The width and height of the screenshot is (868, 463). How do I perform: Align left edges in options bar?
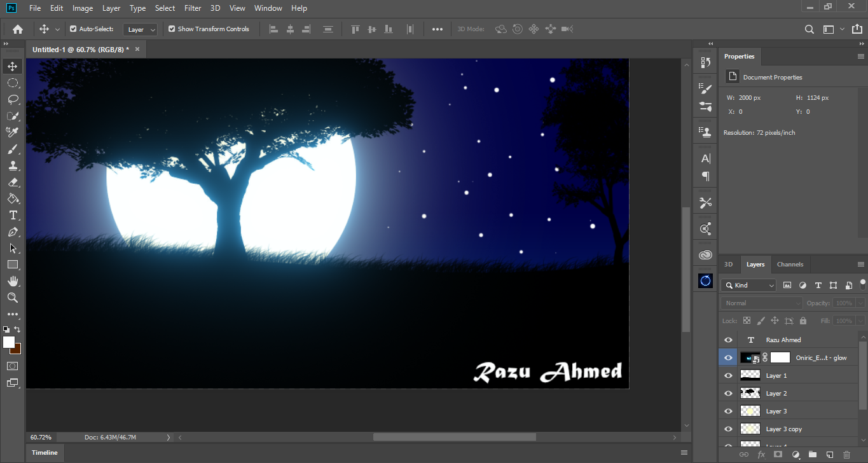(274, 29)
